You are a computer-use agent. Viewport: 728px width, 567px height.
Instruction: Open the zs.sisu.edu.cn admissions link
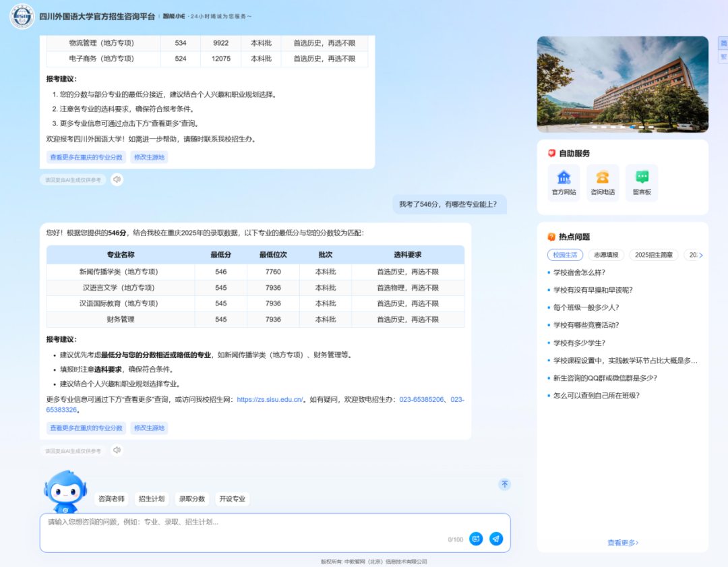(x=270, y=400)
